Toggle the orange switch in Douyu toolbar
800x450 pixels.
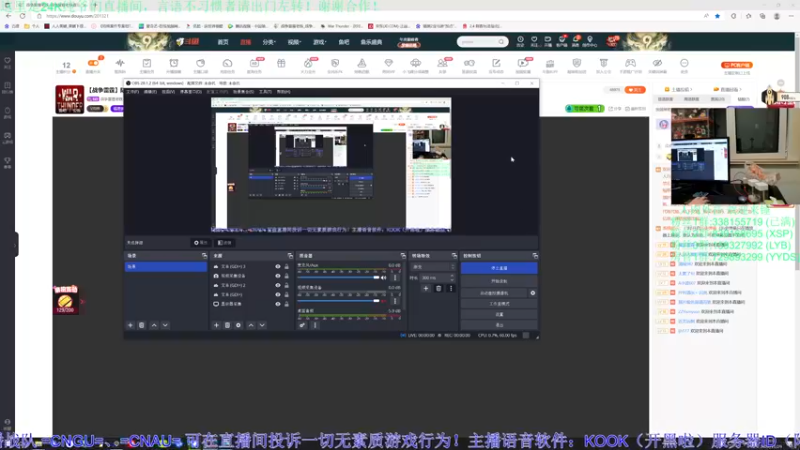point(93,63)
